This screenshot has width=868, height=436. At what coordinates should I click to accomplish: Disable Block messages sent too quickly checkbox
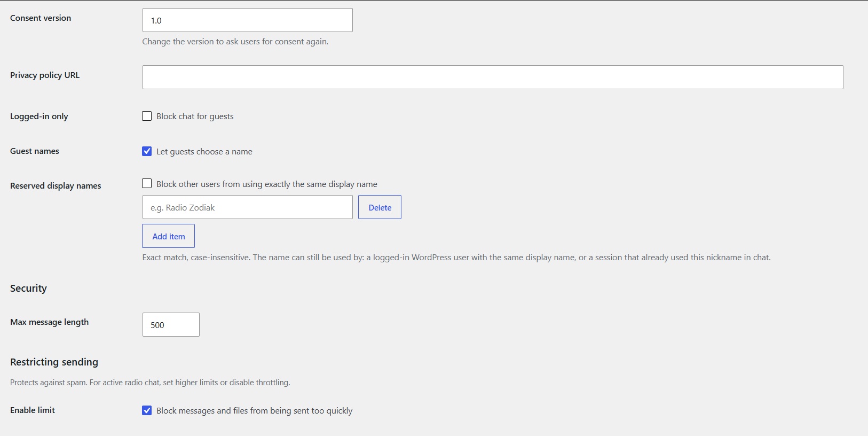pos(147,410)
